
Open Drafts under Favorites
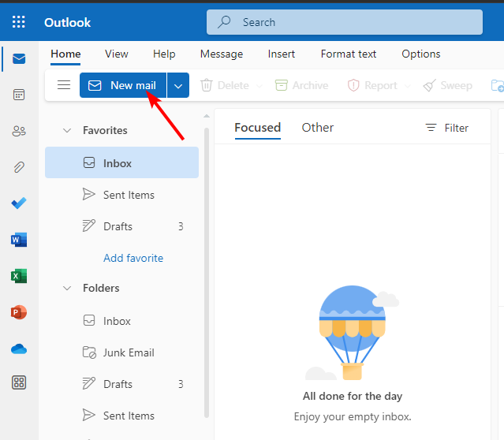121,226
